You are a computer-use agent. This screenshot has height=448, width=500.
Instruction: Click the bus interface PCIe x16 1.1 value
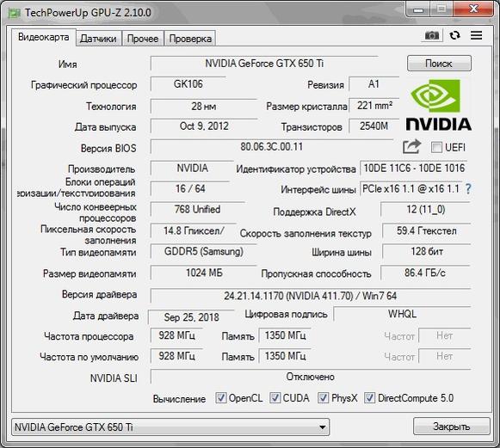411,189
